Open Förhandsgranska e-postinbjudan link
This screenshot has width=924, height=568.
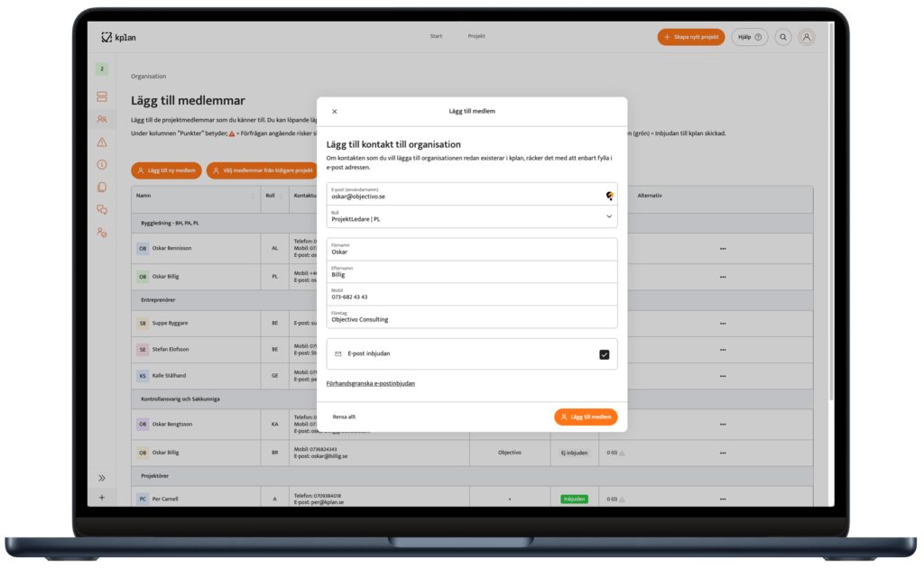pos(370,383)
